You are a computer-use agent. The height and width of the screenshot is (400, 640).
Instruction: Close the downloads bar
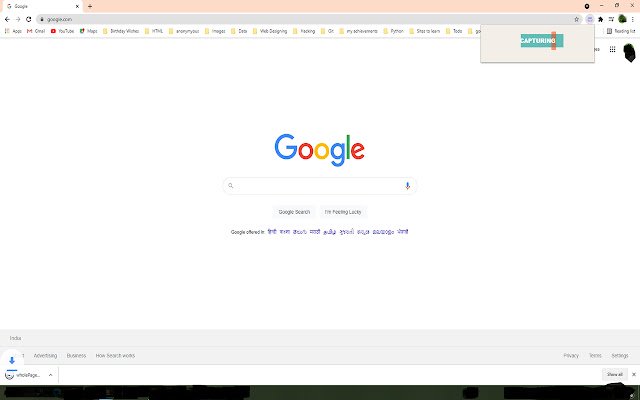click(x=633, y=374)
